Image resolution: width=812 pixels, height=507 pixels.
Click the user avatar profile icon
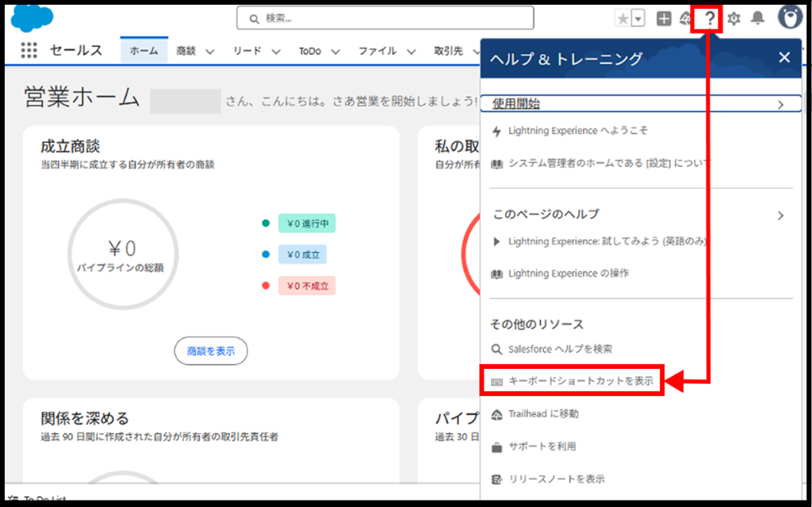pyautogui.click(x=790, y=17)
